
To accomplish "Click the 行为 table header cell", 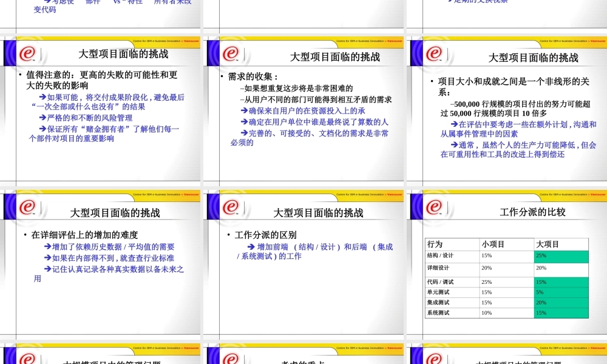I will [x=453, y=244].
